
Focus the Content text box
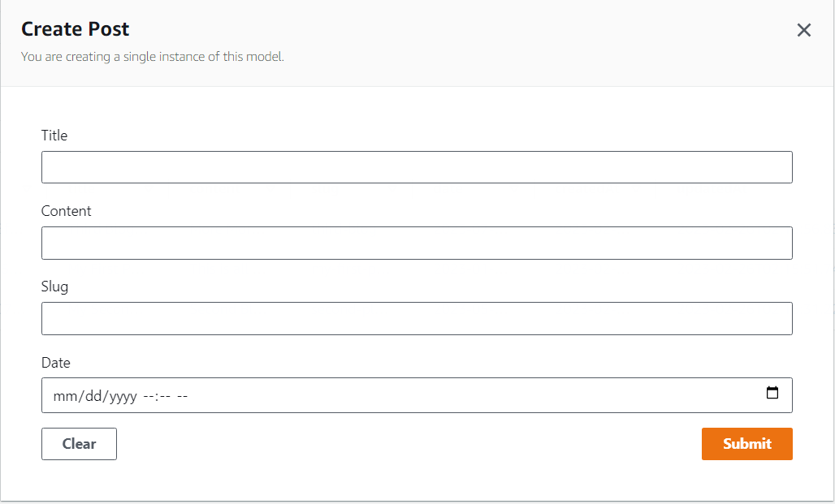pos(417,243)
